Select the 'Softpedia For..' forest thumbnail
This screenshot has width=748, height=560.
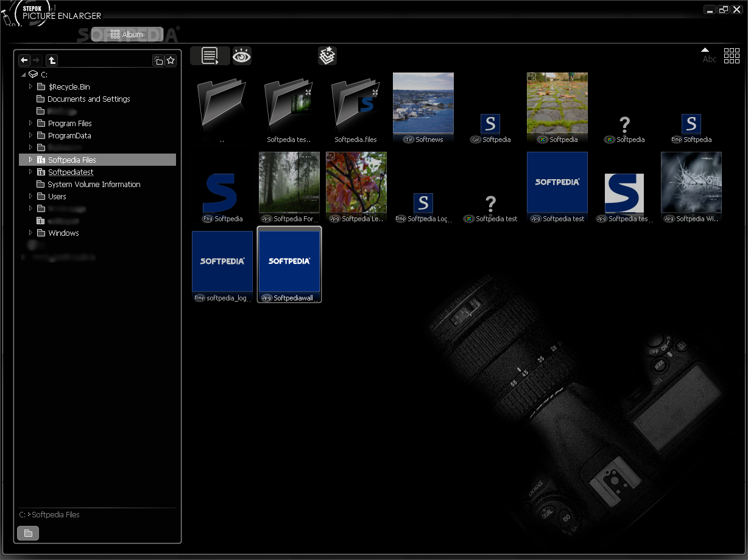289,182
